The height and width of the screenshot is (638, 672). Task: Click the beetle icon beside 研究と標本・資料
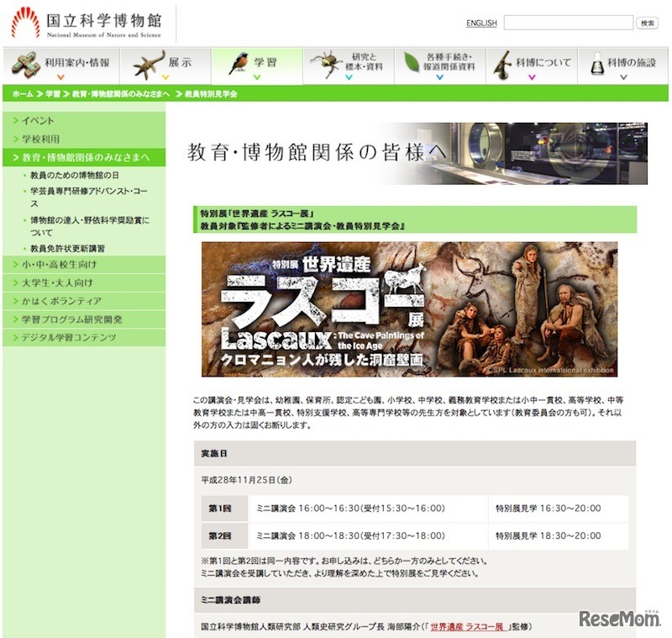tap(328, 65)
